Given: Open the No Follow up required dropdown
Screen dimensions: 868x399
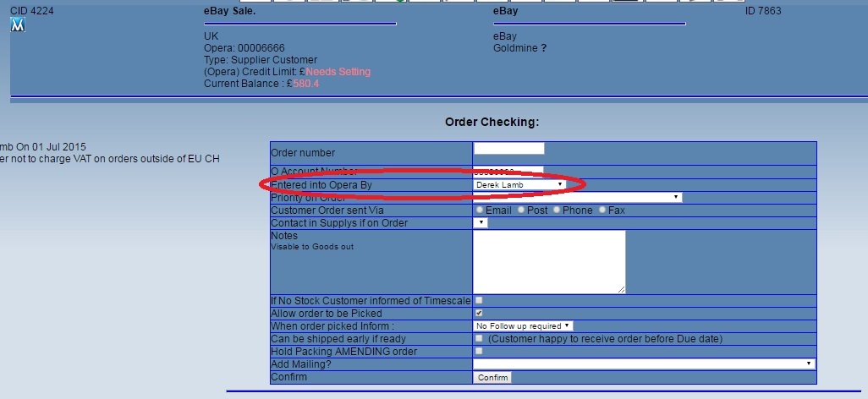Looking at the screenshot, I should pyautogui.click(x=523, y=325).
